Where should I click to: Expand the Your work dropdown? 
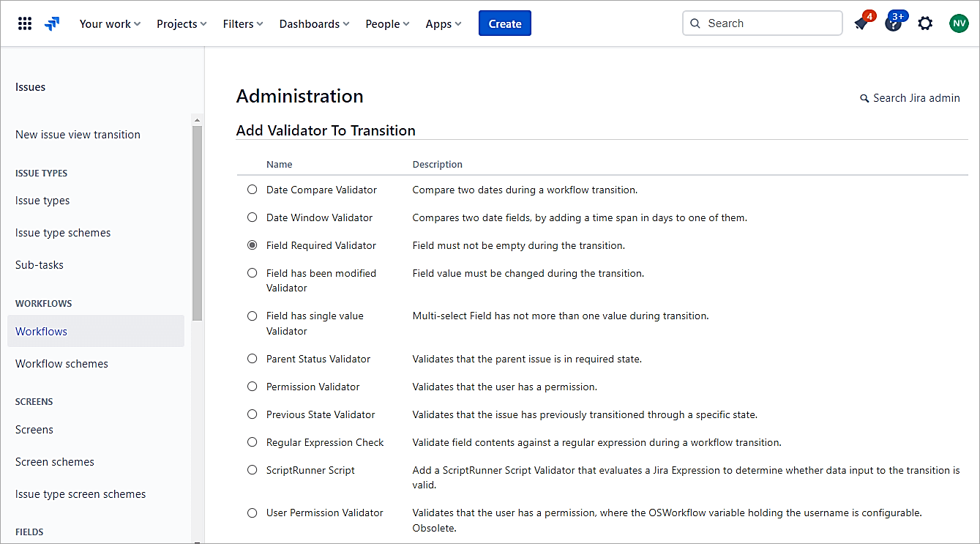pos(110,23)
